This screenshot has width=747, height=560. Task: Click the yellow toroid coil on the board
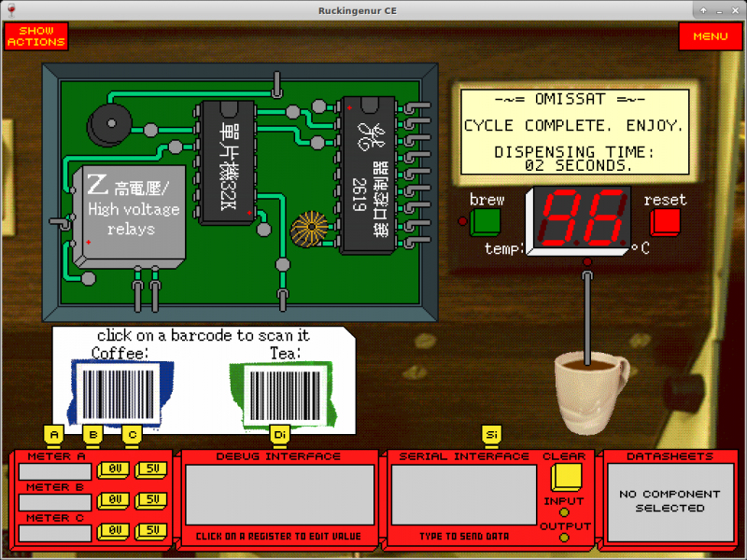tap(308, 230)
